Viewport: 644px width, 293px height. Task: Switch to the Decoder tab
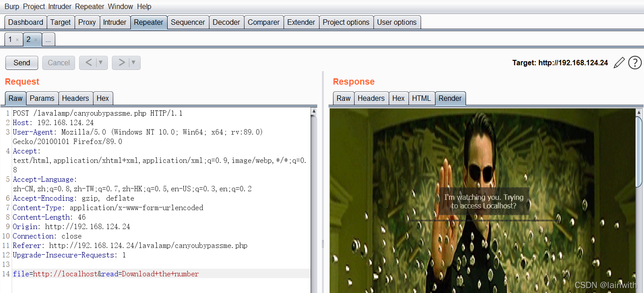pos(227,22)
